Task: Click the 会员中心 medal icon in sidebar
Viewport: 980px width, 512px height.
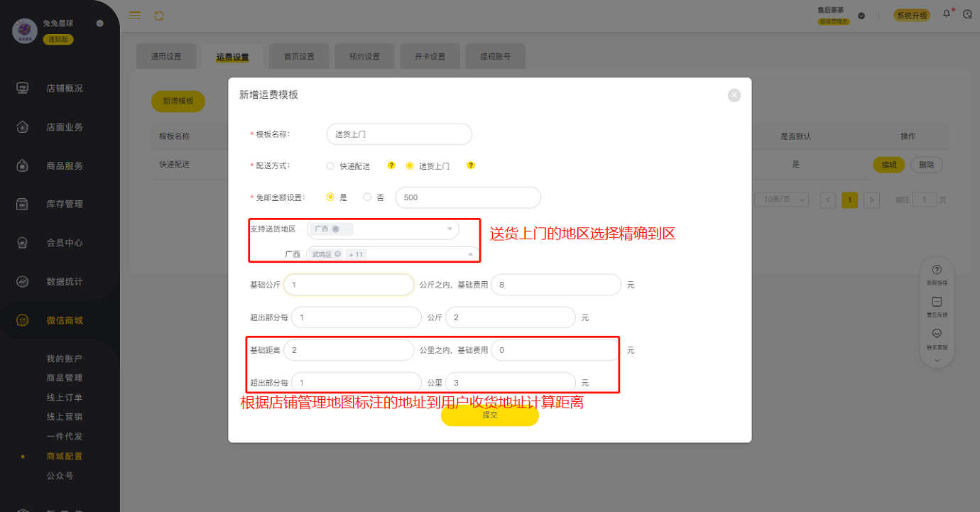Action: coord(23,243)
